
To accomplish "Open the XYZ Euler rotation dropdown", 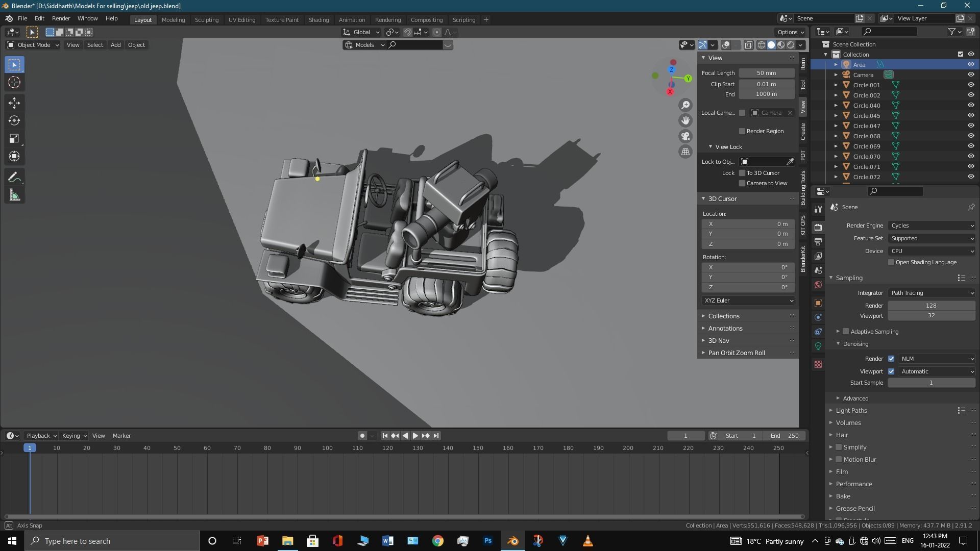I will pos(748,300).
